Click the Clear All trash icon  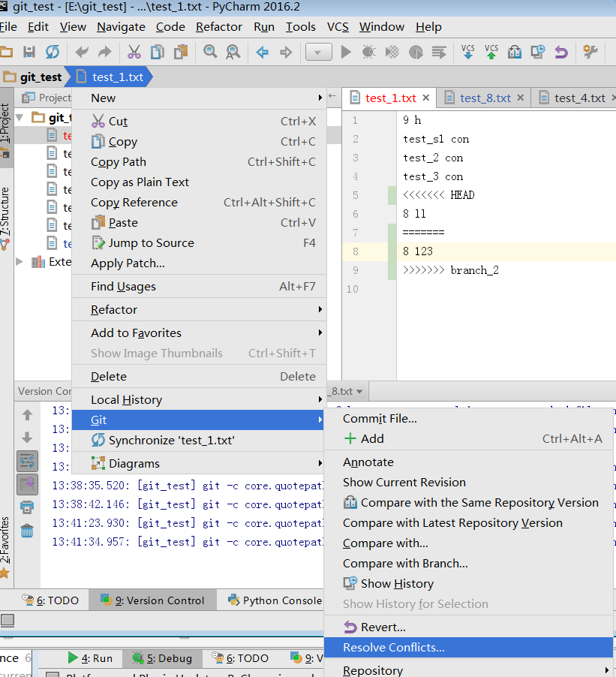[27, 531]
